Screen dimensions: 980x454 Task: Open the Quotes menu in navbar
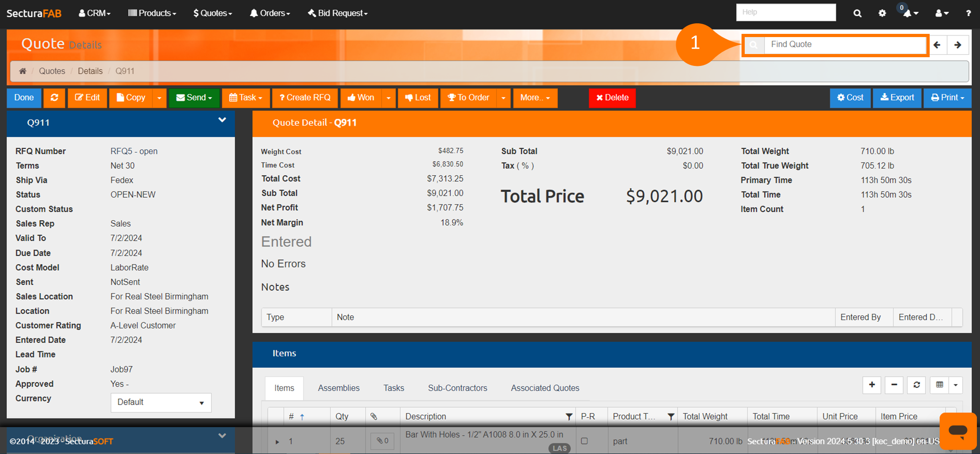[x=212, y=13]
